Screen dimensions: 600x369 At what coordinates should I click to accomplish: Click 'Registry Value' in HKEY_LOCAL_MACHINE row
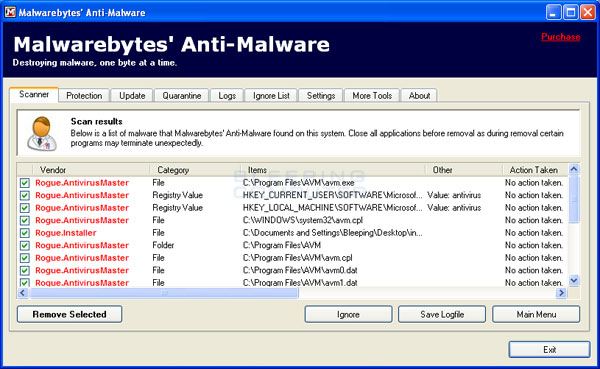click(x=178, y=208)
